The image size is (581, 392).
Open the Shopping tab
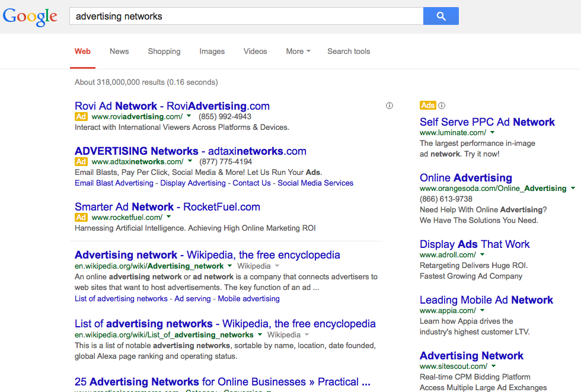pyautogui.click(x=164, y=52)
